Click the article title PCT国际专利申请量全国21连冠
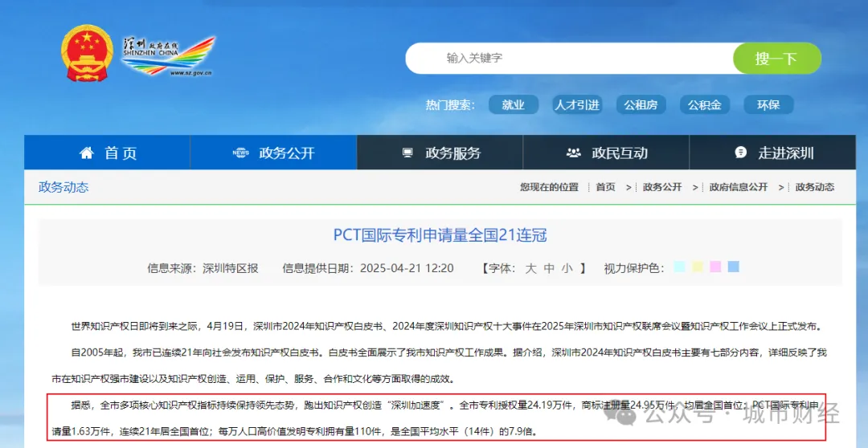The height and width of the screenshot is (448, 868). pos(440,236)
